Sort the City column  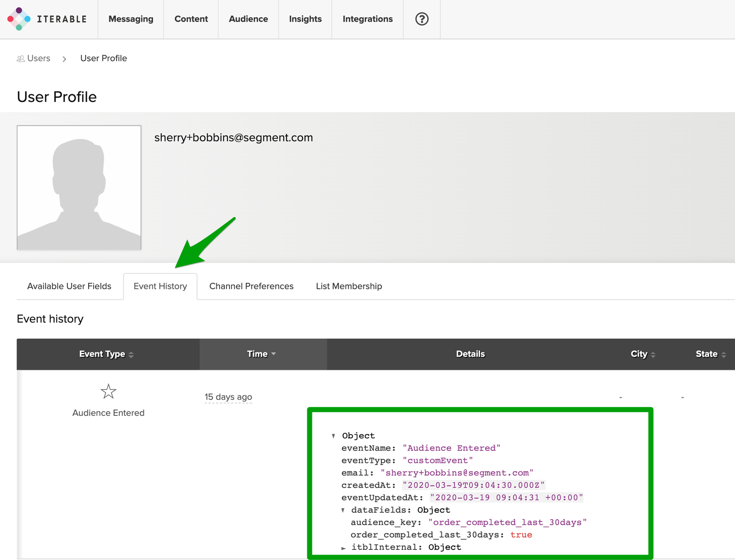(x=654, y=354)
